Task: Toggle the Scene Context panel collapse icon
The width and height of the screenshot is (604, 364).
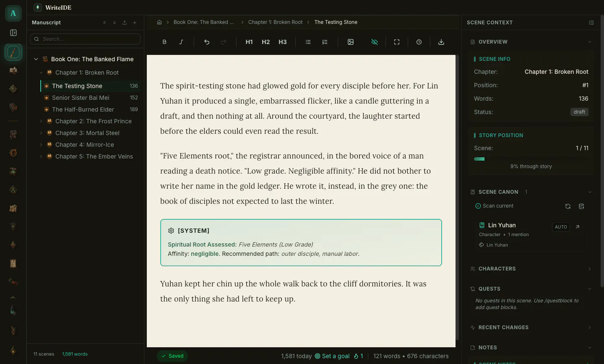Action: click(x=591, y=23)
